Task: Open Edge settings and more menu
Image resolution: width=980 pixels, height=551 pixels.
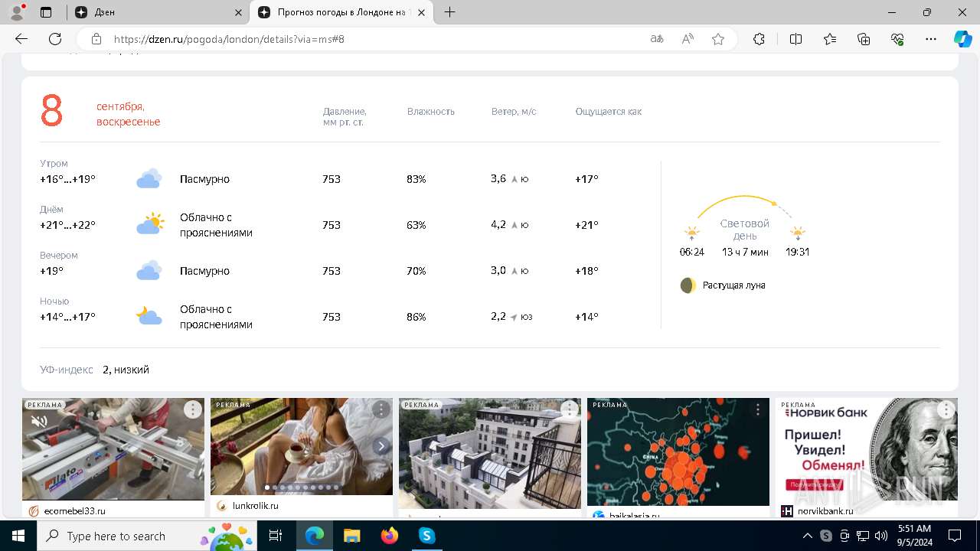Action: pos(931,39)
